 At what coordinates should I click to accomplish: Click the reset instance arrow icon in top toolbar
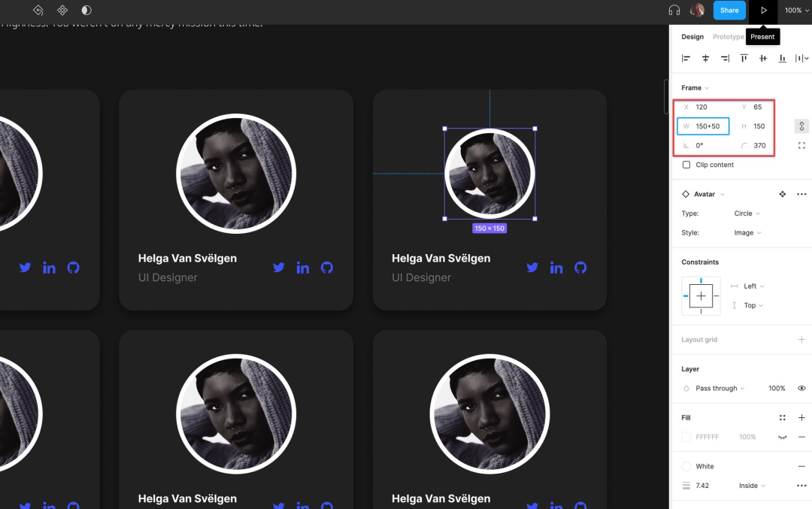coord(38,11)
